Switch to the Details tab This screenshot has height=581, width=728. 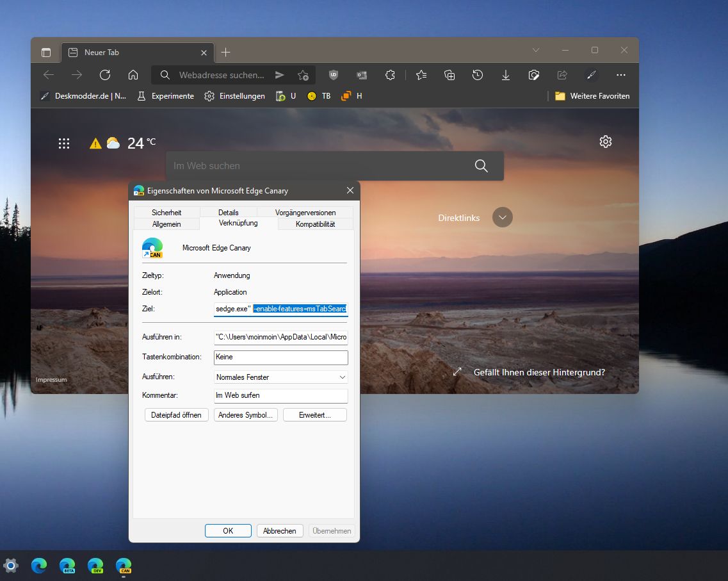[x=229, y=212]
